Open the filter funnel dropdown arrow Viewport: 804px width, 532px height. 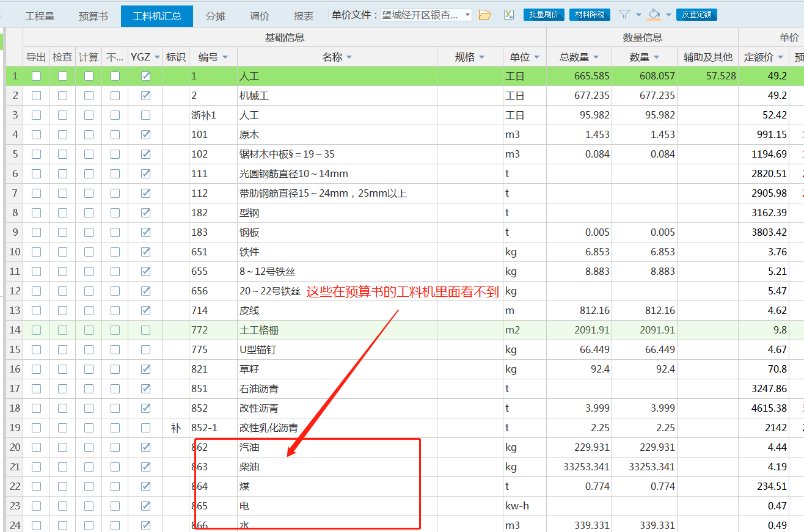coord(638,15)
